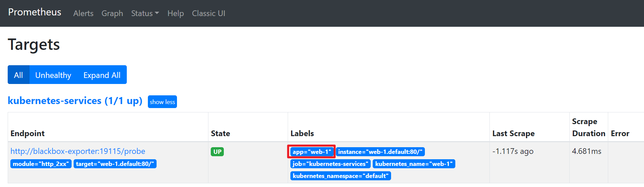Click the instance="web-1.default:80/" label
644x187 pixels.
tap(380, 152)
